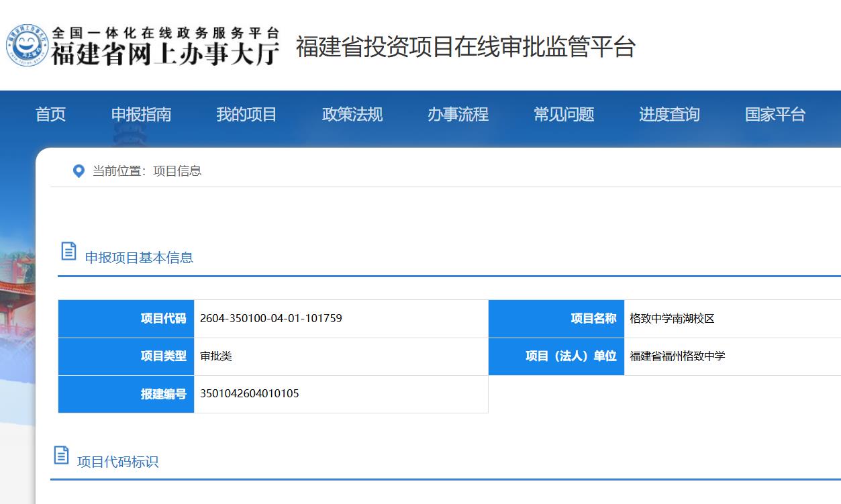Click the 项目信息 breadcrumb text
Viewport: 841px width, 504px height.
click(x=177, y=171)
